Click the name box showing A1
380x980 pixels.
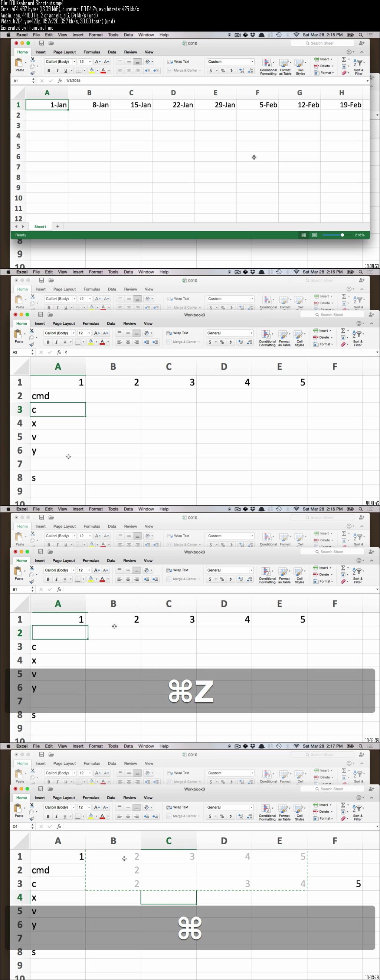pyautogui.click(x=22, y=81)
